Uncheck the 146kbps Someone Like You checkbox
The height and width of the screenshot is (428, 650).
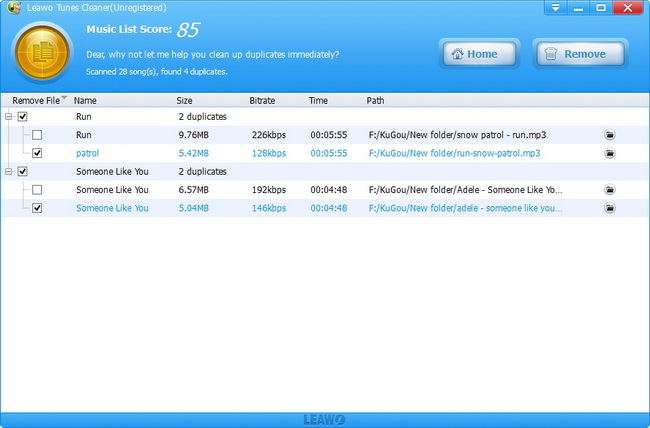coord(37,209)
